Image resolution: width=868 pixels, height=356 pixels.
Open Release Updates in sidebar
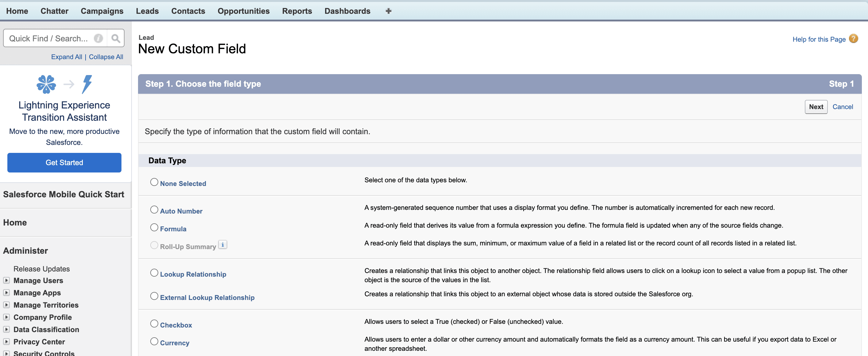(42, 269)
